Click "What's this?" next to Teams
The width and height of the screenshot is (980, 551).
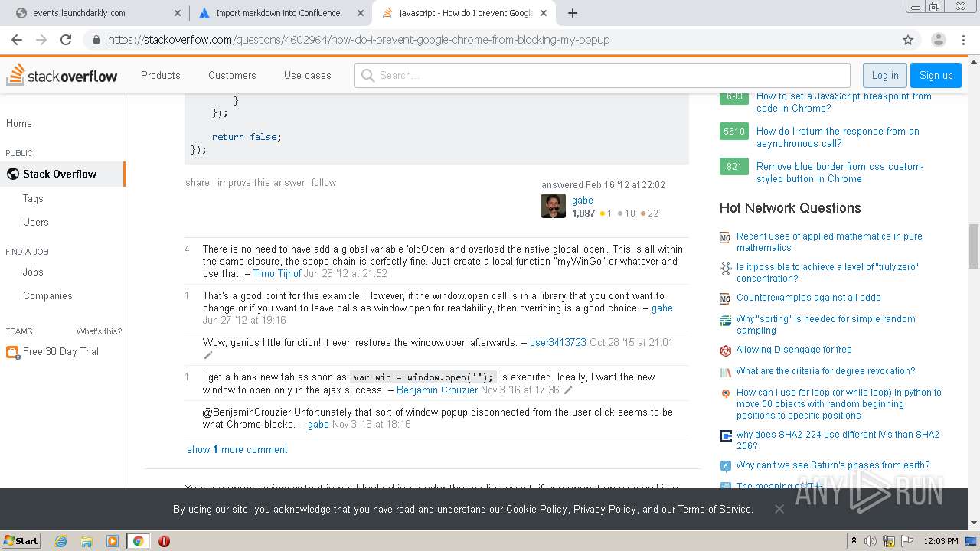pos(99,331)
